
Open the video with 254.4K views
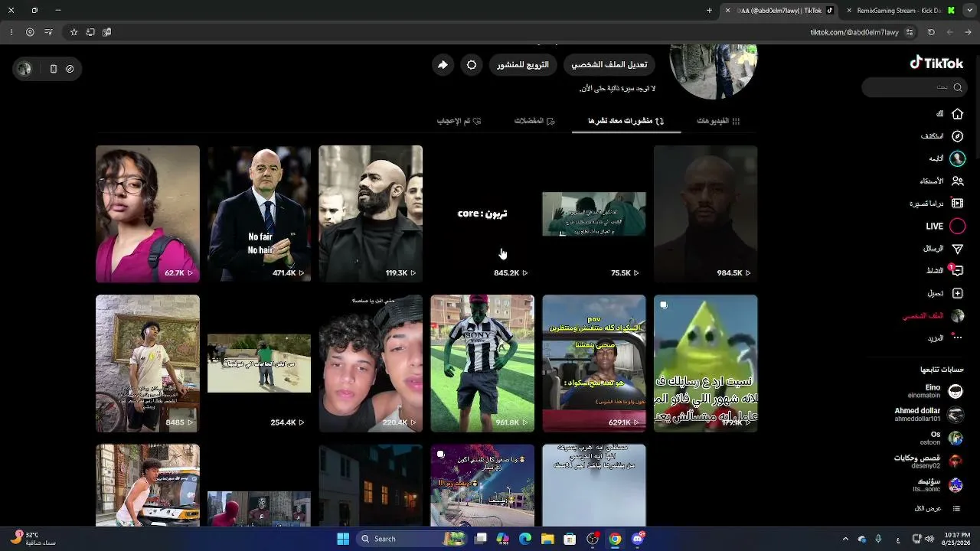point(260,364)
